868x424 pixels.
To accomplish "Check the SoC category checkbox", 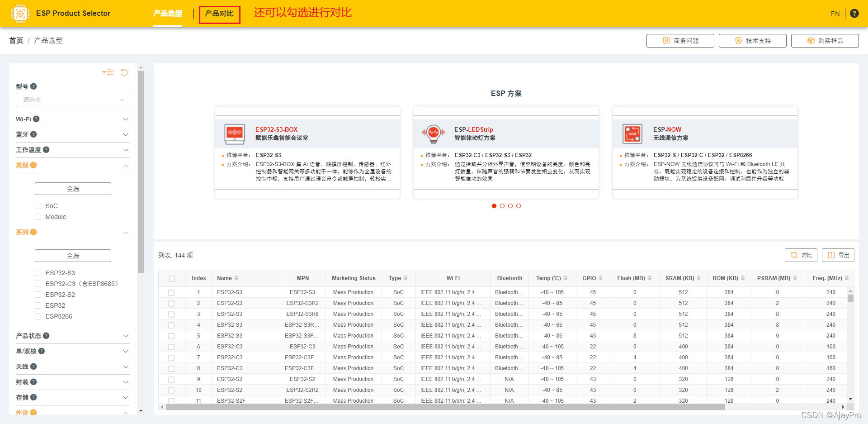I will coord(38,206).
